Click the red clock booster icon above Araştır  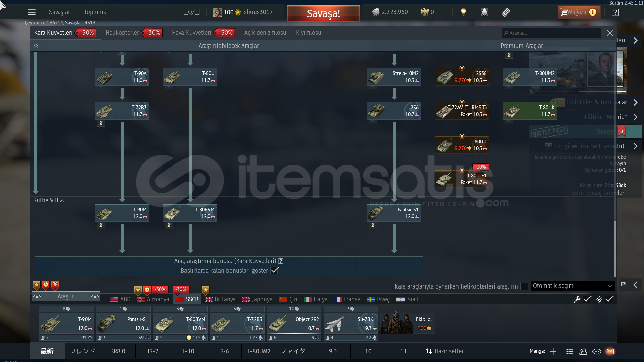point(46,285)
